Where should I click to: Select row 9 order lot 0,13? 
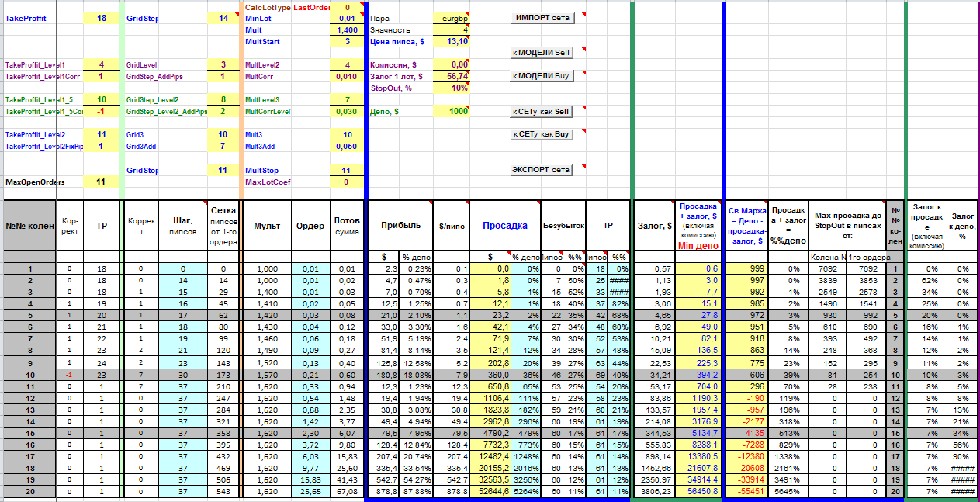click(x=310, y=363)
